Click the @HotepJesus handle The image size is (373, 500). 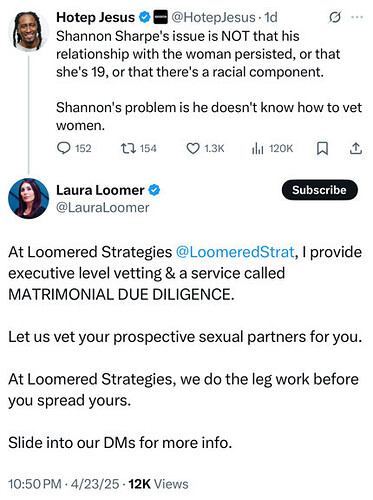point(213,17)
